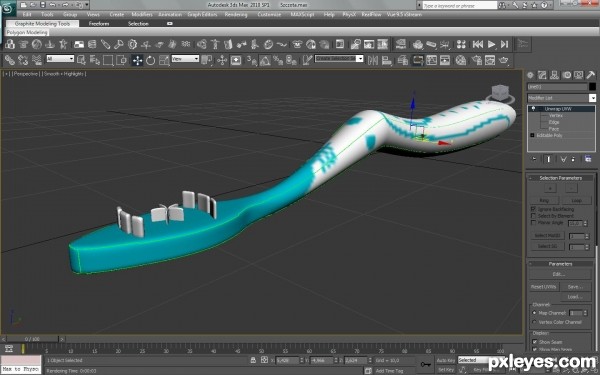Open the Graph Editors menu
The image size is (600, 375).
coord(202,14)
